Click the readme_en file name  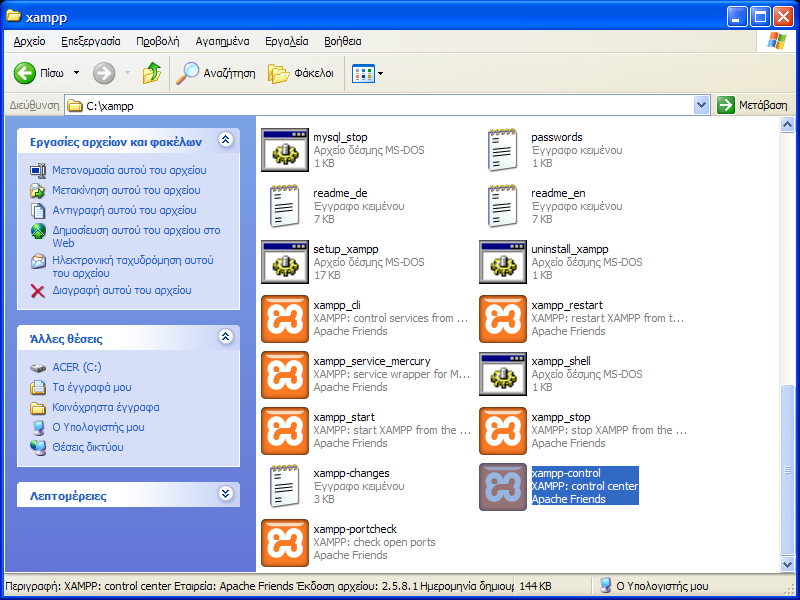pos(558,193)
